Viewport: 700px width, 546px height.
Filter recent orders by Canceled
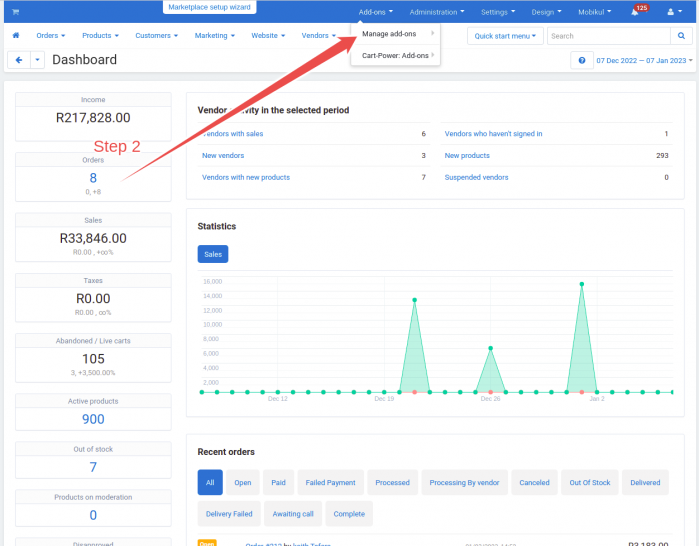[x=534, y=482]
